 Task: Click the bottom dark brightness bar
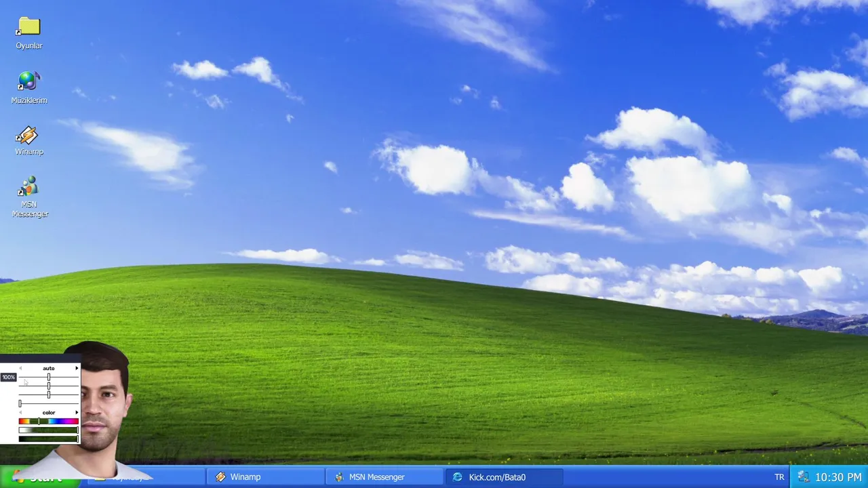click(49, 439)
